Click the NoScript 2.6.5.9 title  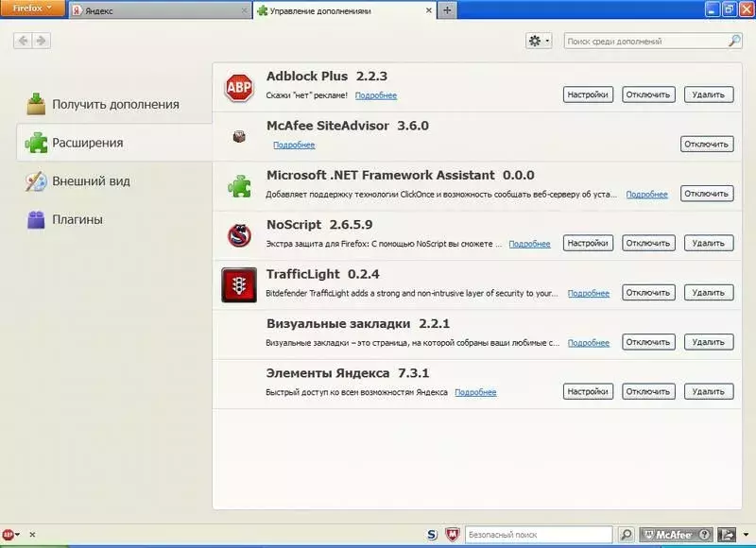(319, 225)
